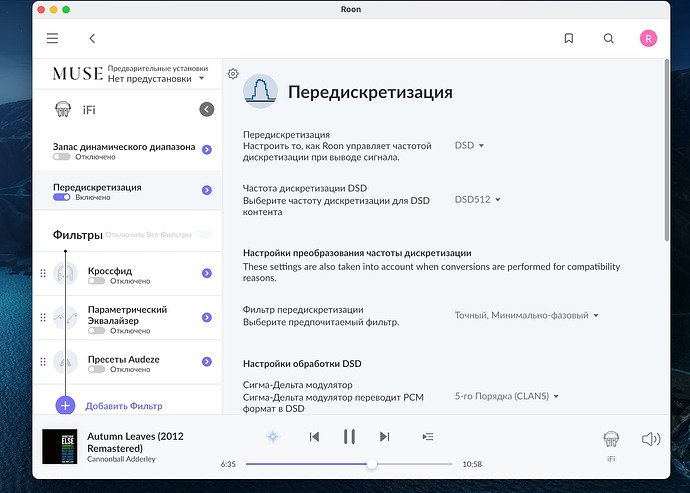690x493 pixels.
Task: Open the DSD512 sample rate dropdown
Action: [x=477, y=199]
